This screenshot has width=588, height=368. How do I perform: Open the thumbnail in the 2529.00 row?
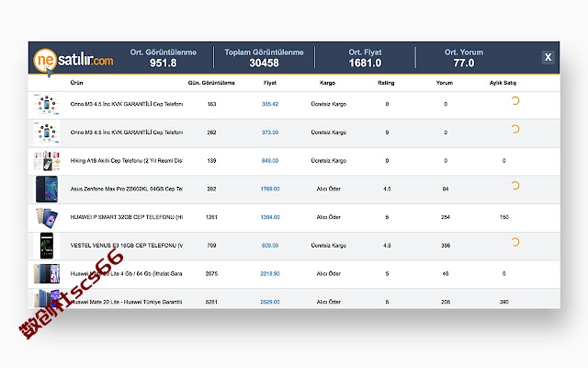point(47,298)
